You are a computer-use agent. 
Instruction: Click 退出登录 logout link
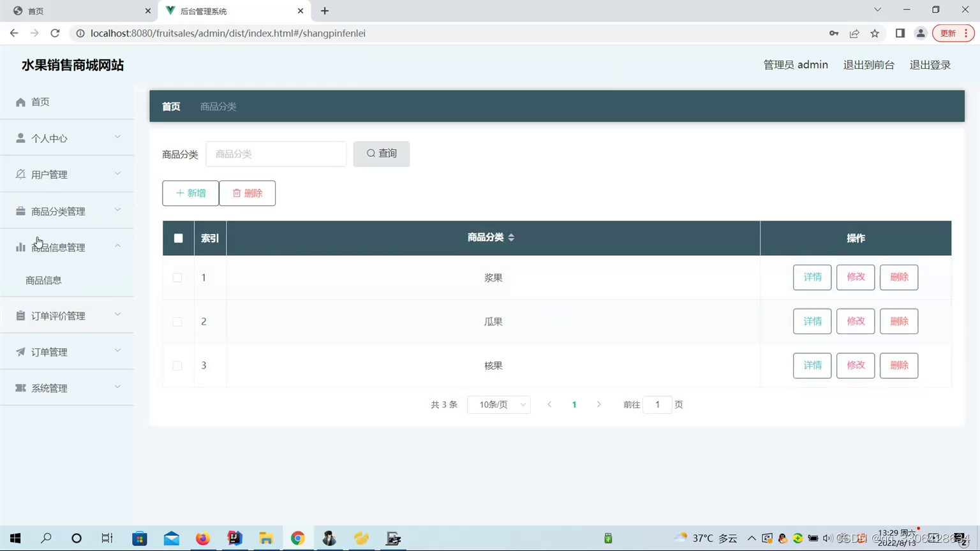930,64
